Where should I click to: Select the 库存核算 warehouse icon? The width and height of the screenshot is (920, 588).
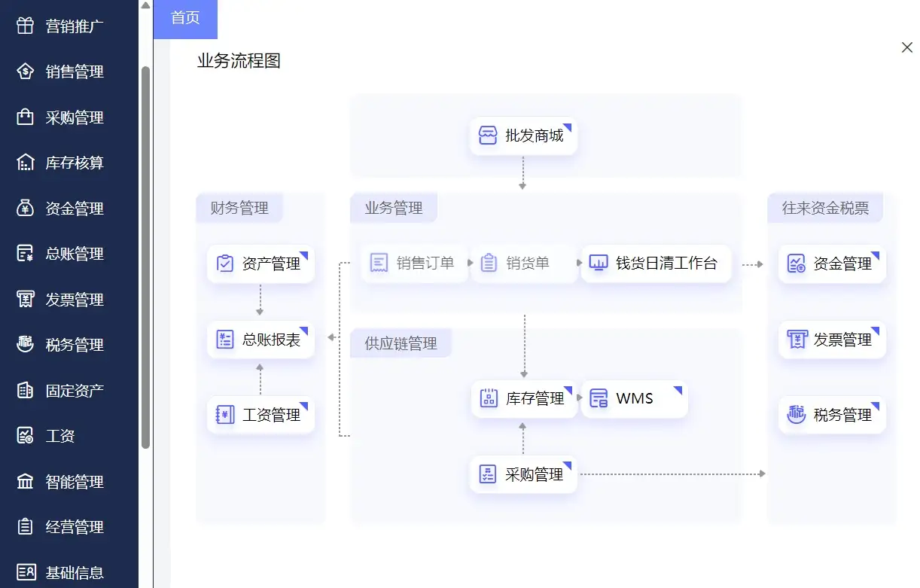click(x=25, y=163)
